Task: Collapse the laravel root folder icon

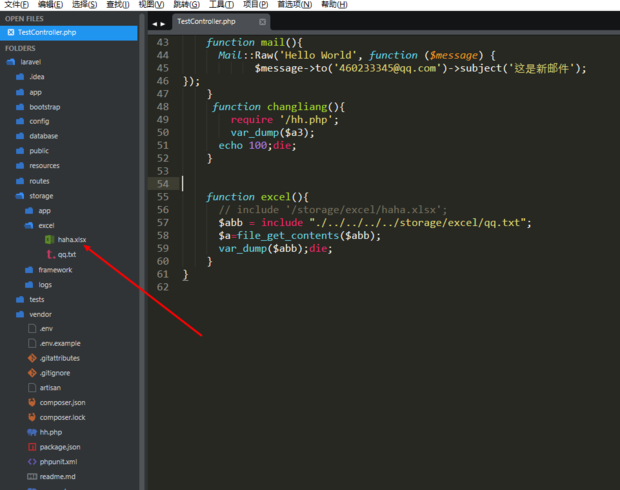Action: tap(11, 62)
